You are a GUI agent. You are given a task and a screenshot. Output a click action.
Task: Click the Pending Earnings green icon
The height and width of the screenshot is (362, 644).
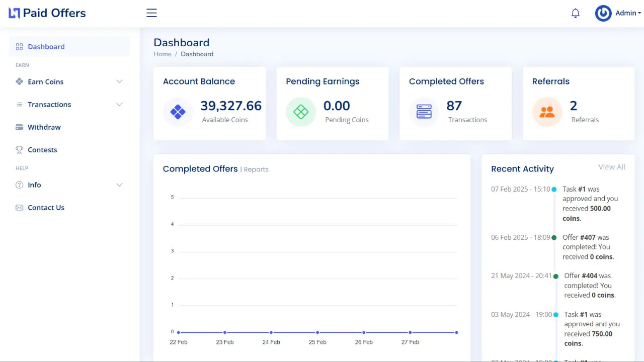point(301,112)
